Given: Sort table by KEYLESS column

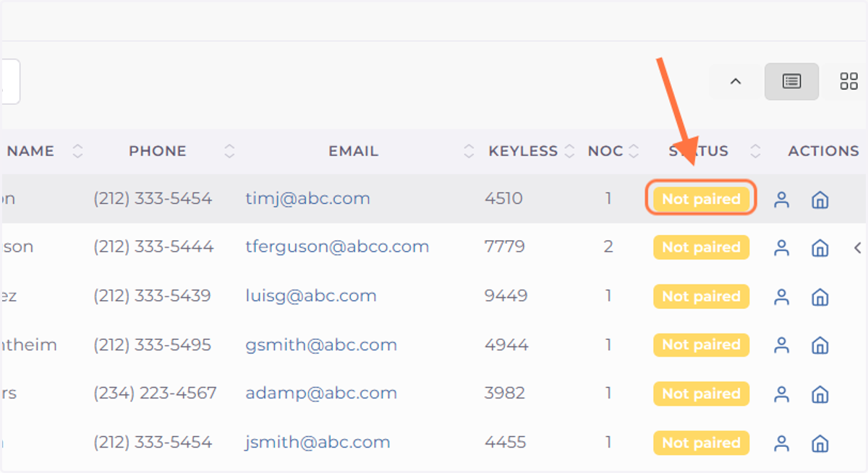Looking at the screenshot, I should tap(569, 151).
